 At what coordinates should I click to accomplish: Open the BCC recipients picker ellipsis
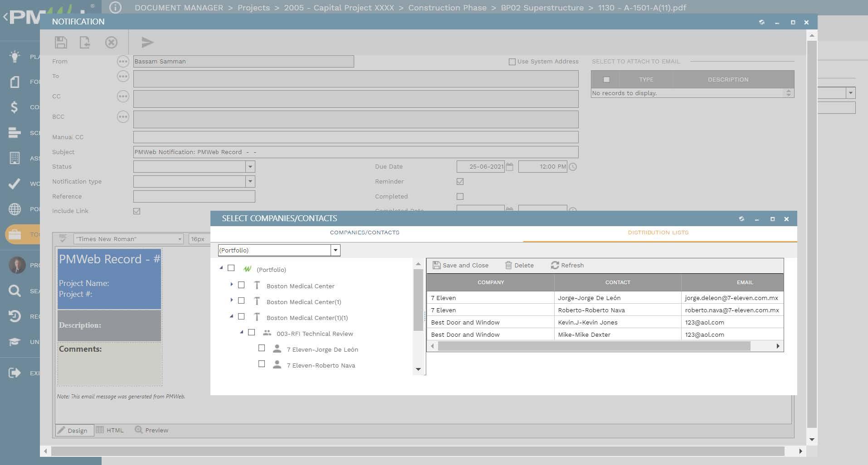[x=123, y=116]
